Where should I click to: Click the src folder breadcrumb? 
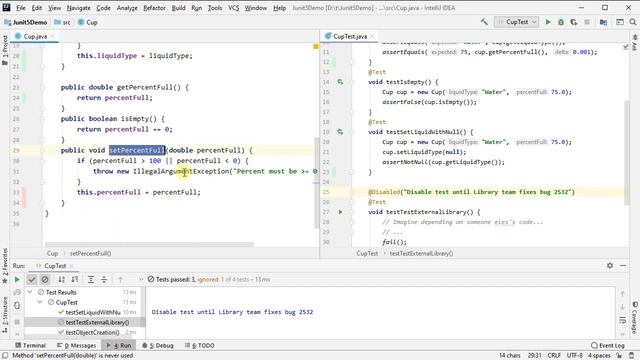(62, 22)
